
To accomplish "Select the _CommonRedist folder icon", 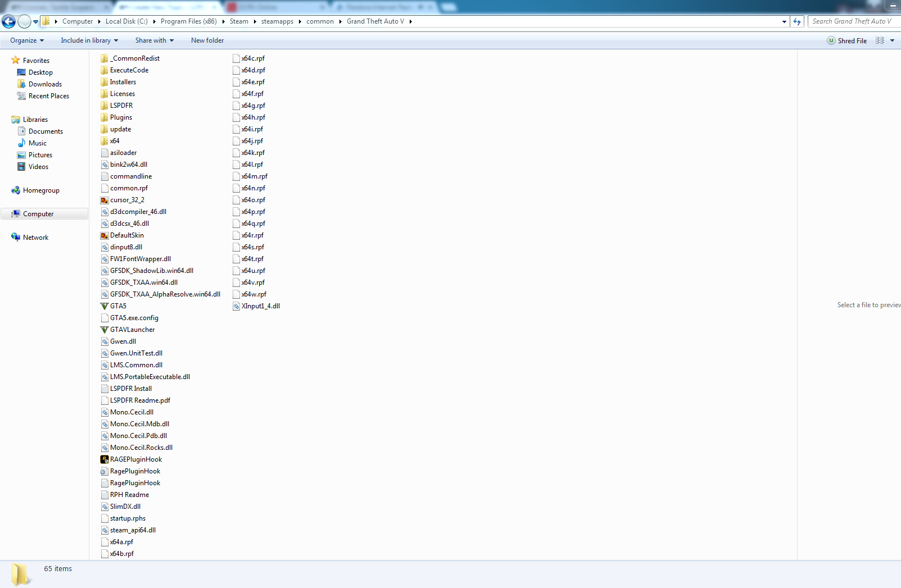I will tap(105, 58).
